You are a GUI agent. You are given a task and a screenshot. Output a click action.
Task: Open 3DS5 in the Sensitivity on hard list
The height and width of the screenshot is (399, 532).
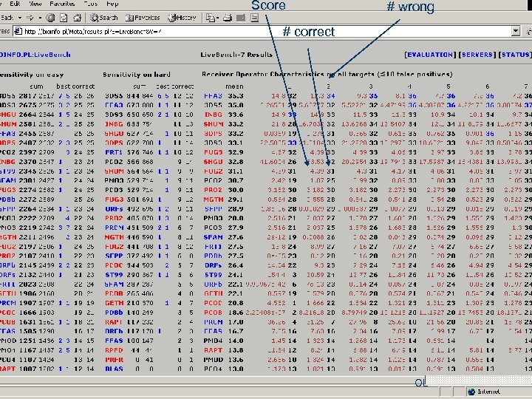[114, 96]
